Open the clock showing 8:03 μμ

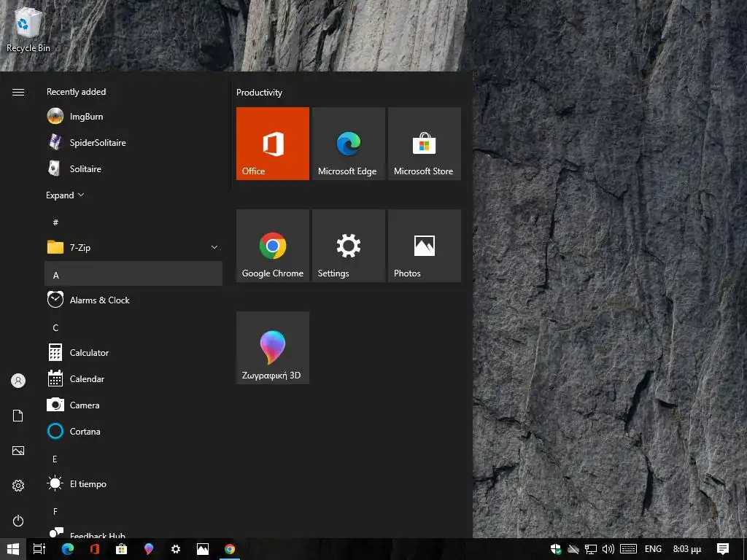click(687, 549)
